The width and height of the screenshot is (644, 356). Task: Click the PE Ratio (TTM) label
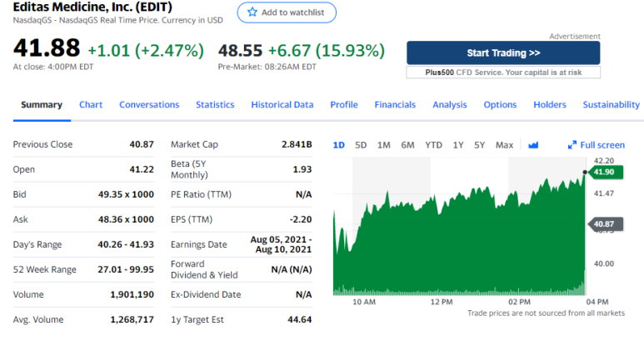pos(202,194)
